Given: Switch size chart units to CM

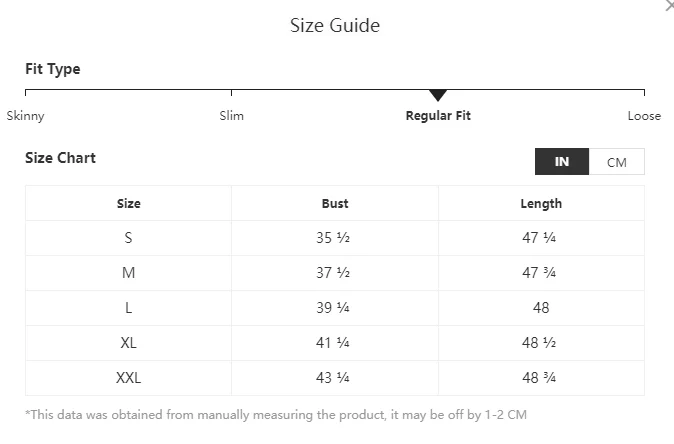Looking at the screenshot, I should pyautogui.click(x=617, y=162).
